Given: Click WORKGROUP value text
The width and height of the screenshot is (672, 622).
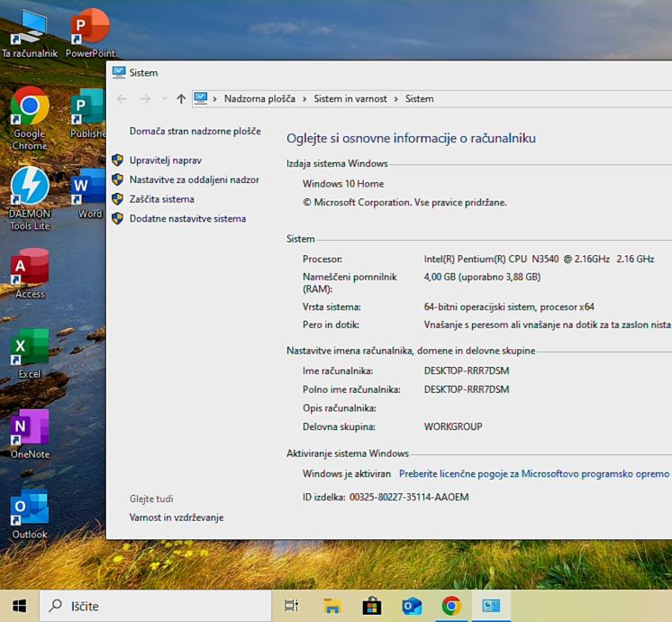Looking at the screenshot, I should (453, 426).
